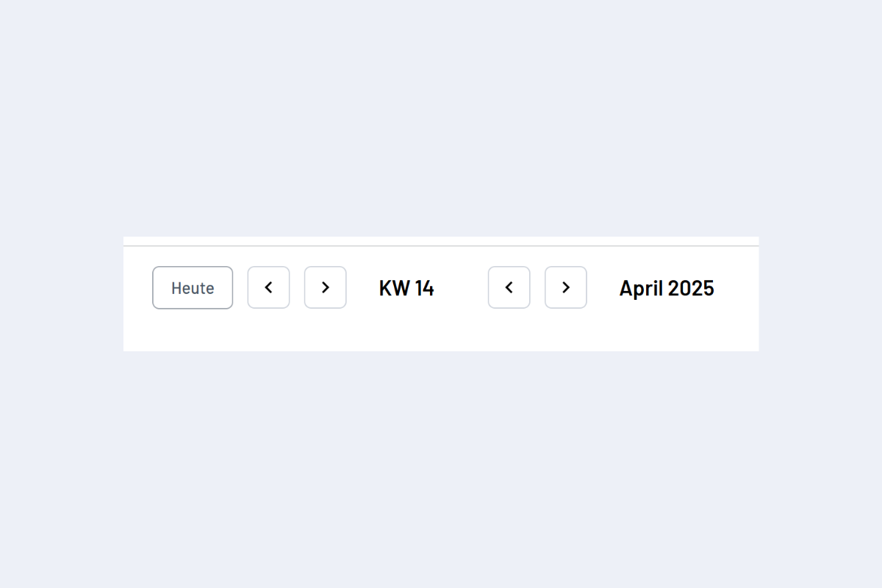Click the Heute button
Screen dimensions: 882x588
click(x=193, y=287)
